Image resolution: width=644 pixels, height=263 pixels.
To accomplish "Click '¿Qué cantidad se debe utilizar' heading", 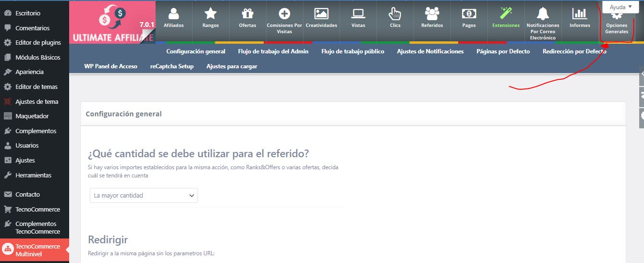I will 198,154.
